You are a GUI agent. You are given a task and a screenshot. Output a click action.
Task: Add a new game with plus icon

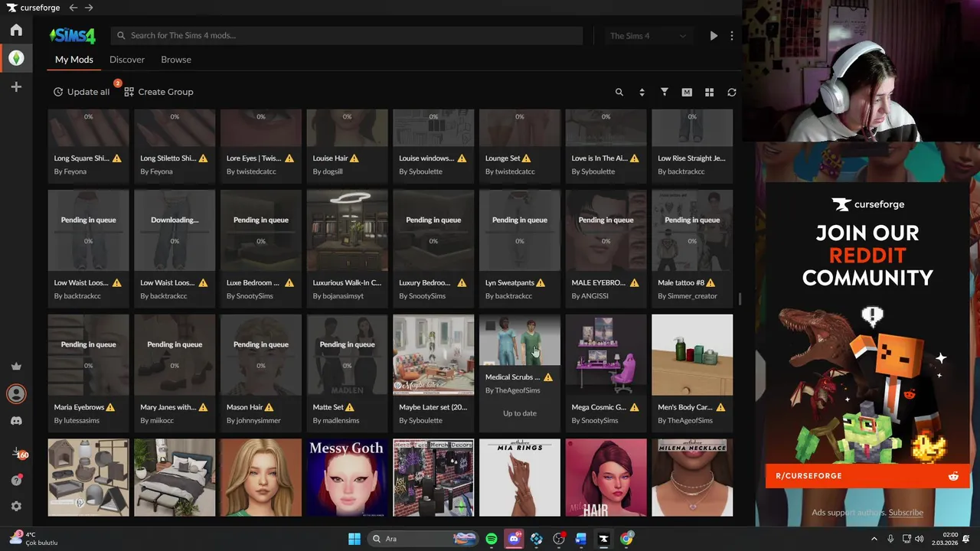coord(16,87)
